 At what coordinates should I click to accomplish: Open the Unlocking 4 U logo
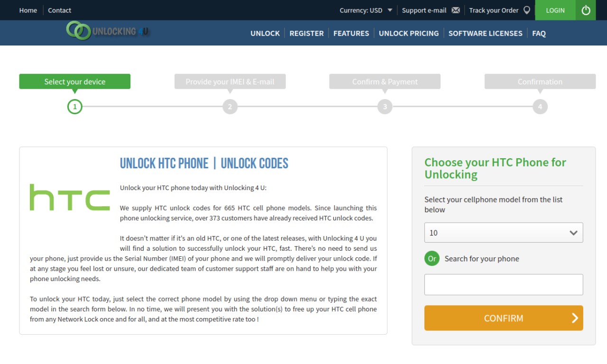108,31
